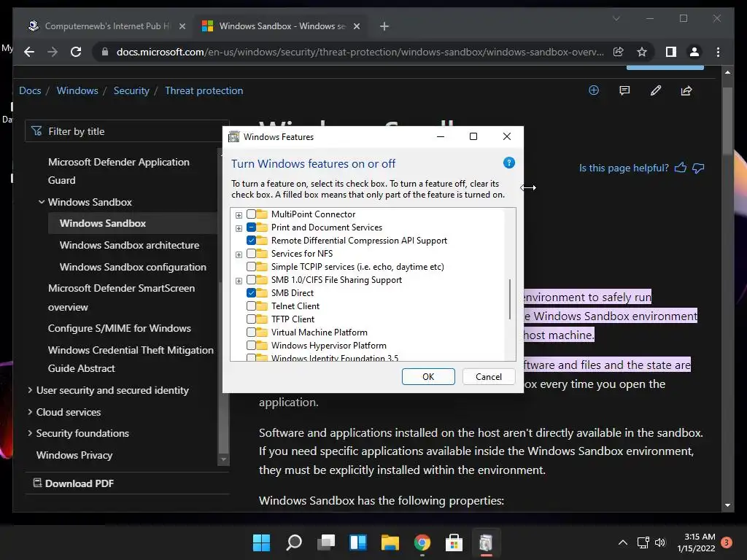Enable the MultiPoint Connector checkbox

click(251, 214)
